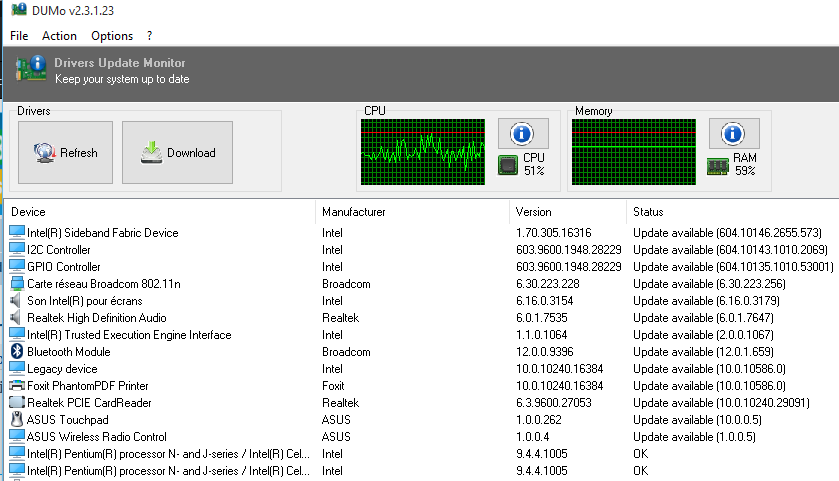Screen dimensions: 839x481
Task: Open the Action menu
Action: [59, 36]
